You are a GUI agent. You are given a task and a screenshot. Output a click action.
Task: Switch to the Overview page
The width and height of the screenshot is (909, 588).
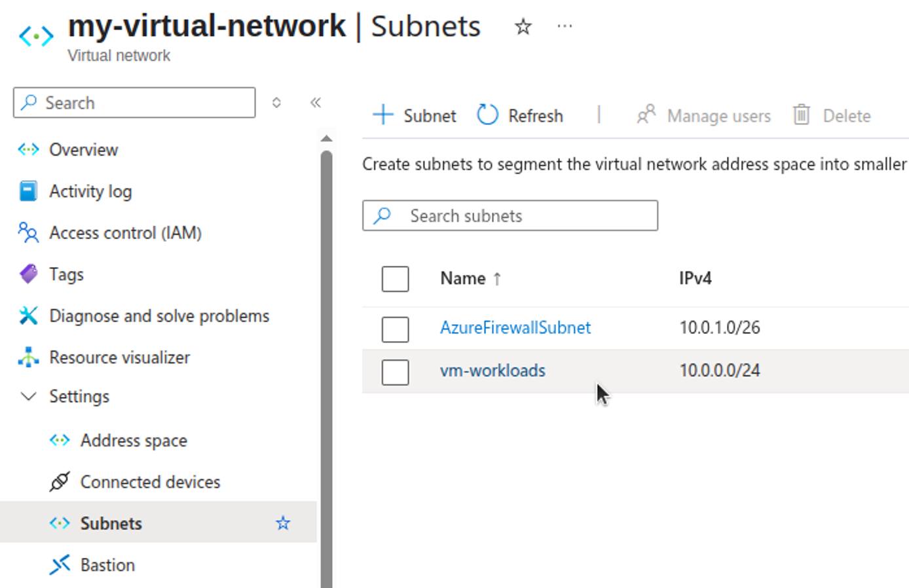(84, 149)
